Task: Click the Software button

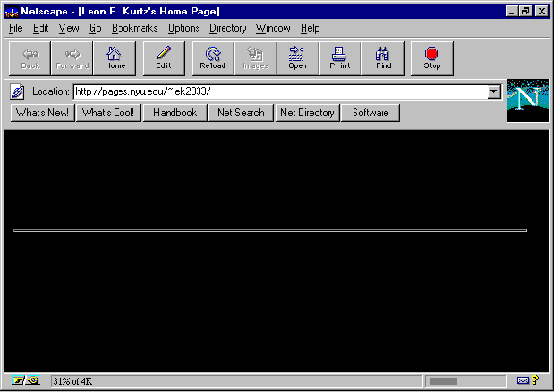Action: tap(370, 113)
